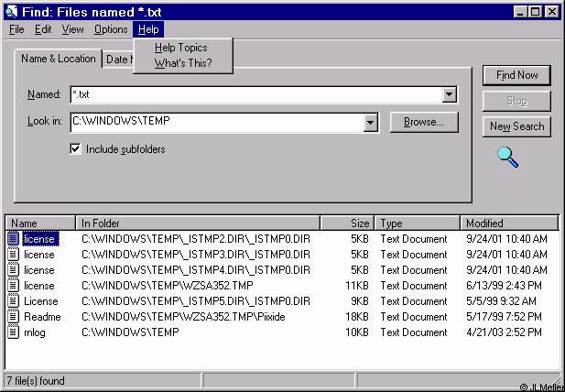Open the Look in dropdown list

click(370, 122)
